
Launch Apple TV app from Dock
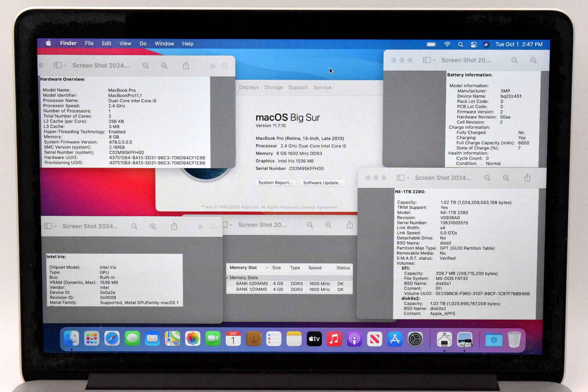click(x=314, y=339)
